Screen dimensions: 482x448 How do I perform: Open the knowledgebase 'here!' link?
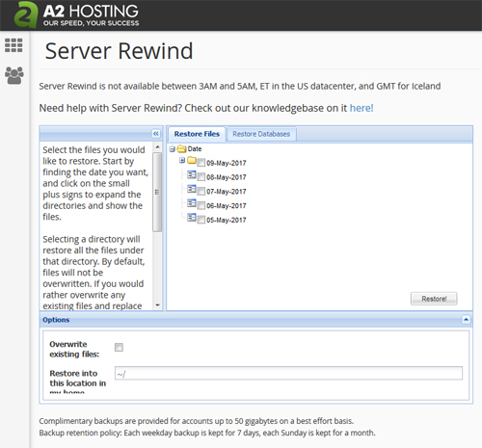(361, 108)
